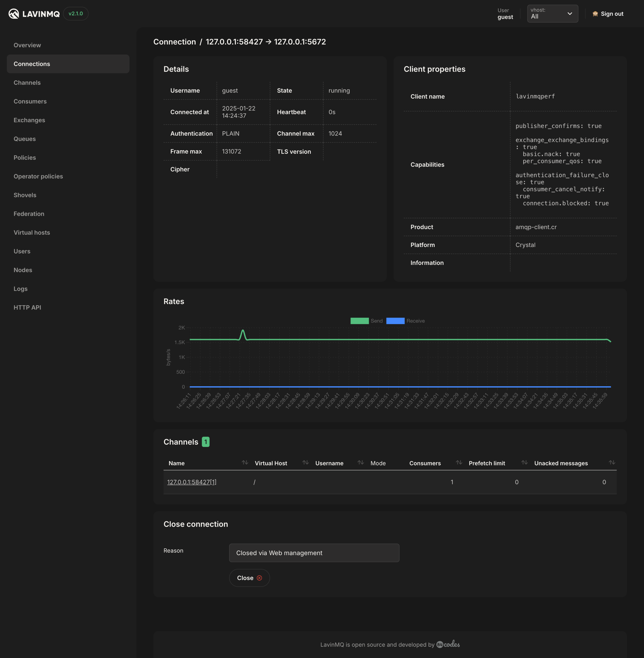Viewport: 644px width, 658px height.
Task: Toggle the Send series green legend swatch
Action: (x=359, y=321)
